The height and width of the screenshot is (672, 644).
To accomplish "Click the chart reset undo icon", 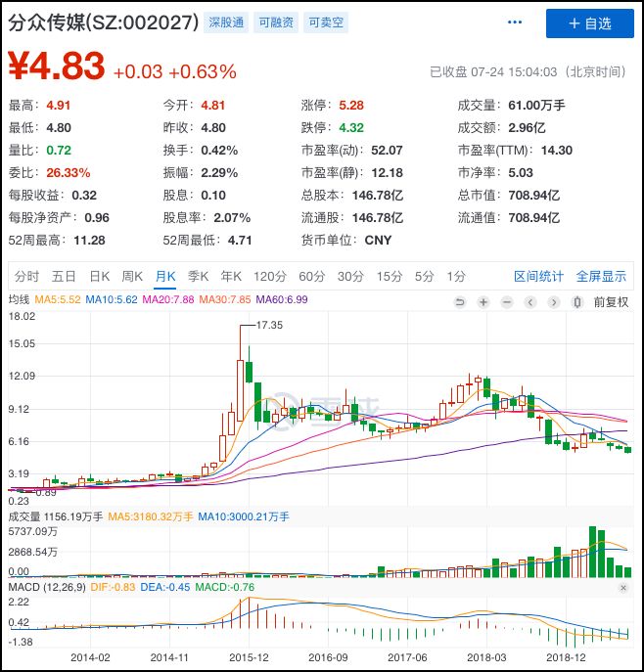I will click(x=460, y=302).
